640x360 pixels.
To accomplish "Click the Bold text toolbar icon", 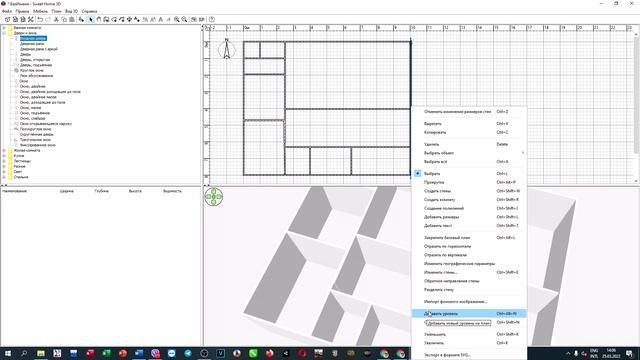I will (160, 20).
